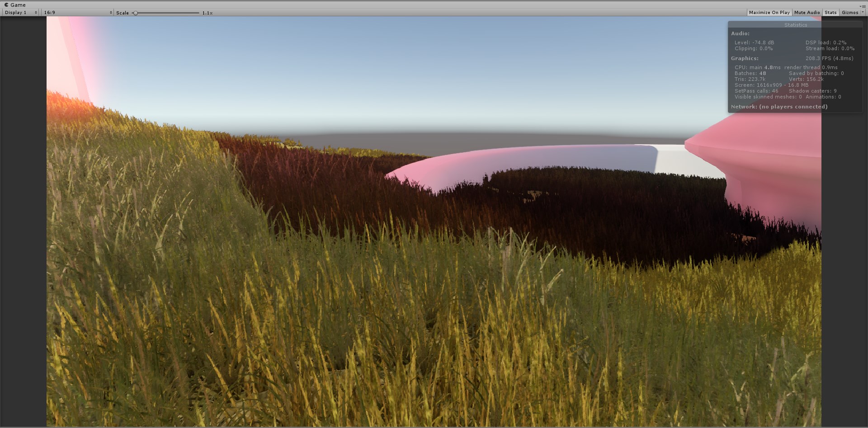Click the Scale slider handle

(x=135, y=13)
